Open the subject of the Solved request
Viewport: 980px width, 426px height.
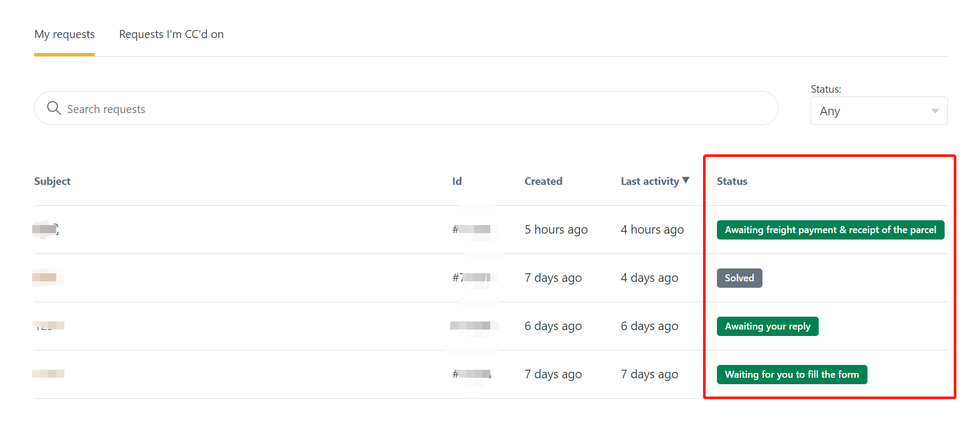[46, 278]
